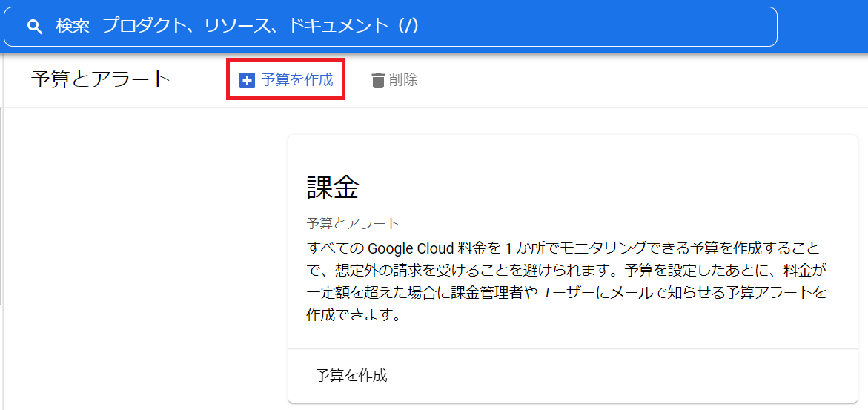Click the 予算とアラート subtitle in card
This screenshot has height=410, width=868.
(x=353, y=224)
